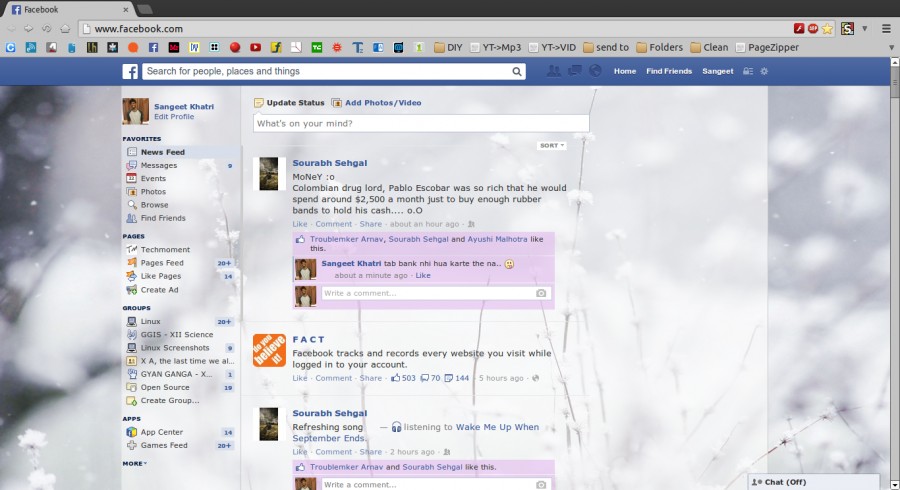Click the browser reload icon
The width and height of the screenshot is (900, 490).
click(46, 28)
